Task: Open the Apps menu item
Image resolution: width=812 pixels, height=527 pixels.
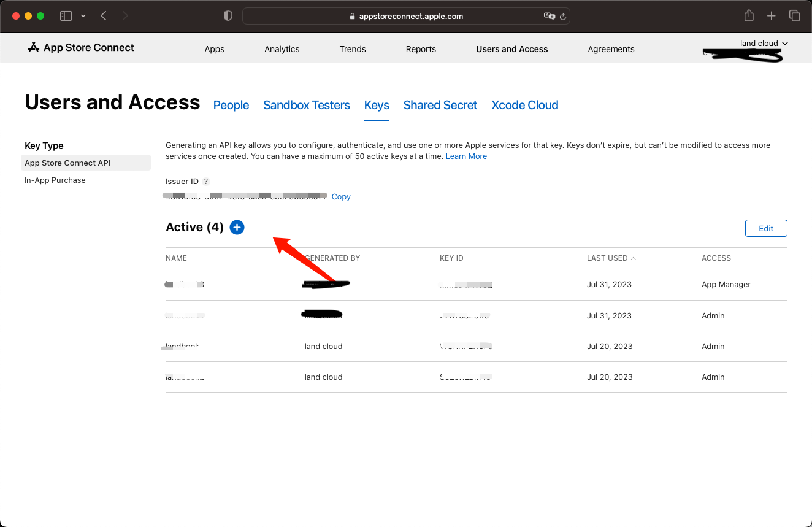Action: click(x=215, y=49)
